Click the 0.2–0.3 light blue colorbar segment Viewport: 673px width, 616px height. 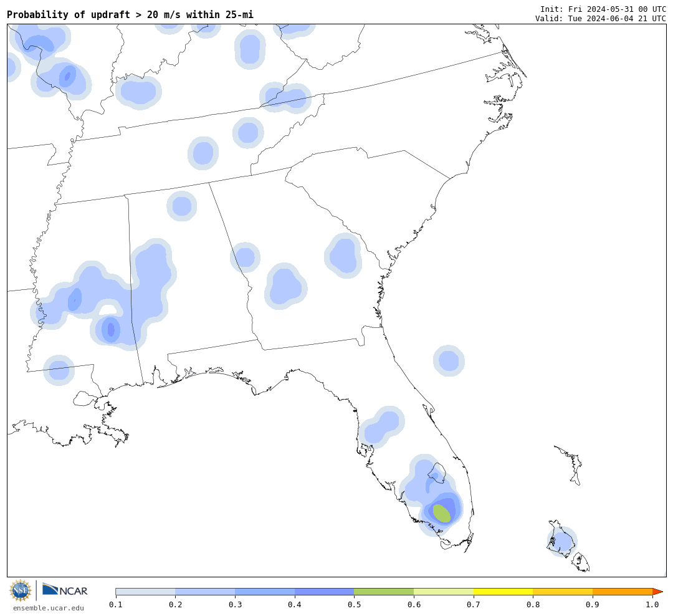pyautogui.click(x=205, y=592)
